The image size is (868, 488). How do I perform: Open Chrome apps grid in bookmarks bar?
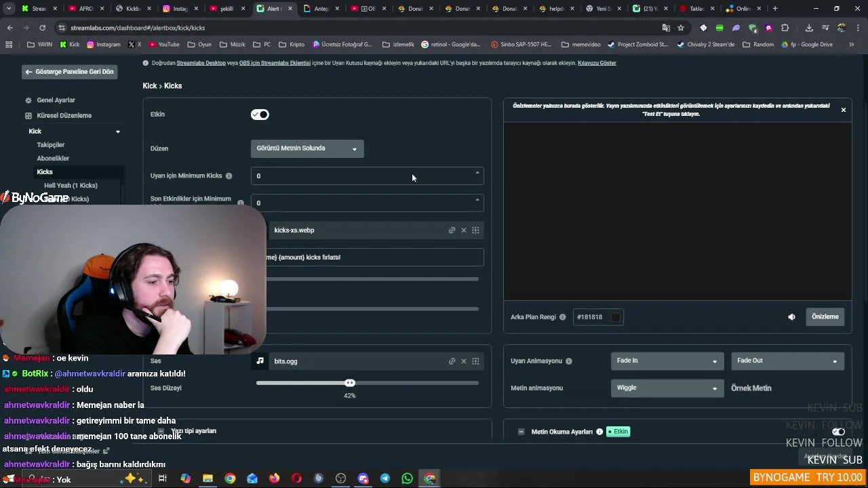(x=9, y=45)
